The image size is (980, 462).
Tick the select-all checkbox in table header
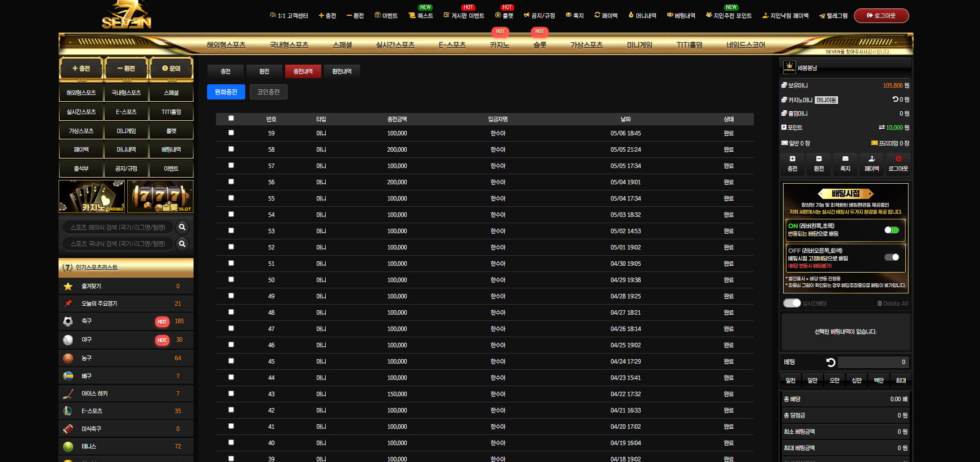click(x=231, y=118)
